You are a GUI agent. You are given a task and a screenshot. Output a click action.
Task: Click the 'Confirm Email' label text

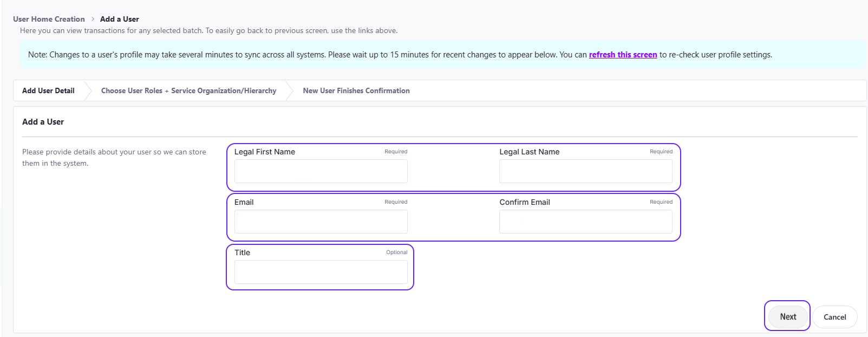pos(524,202)
